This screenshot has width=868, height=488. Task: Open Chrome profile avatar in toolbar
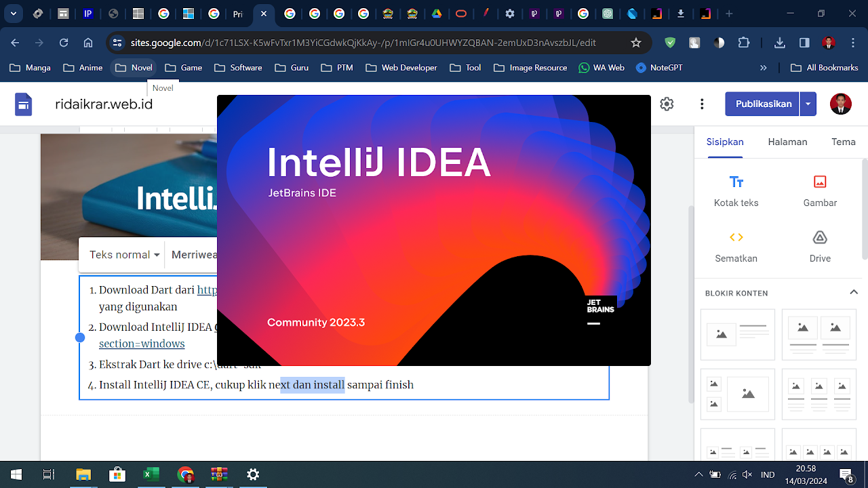(x=828, y=43)
